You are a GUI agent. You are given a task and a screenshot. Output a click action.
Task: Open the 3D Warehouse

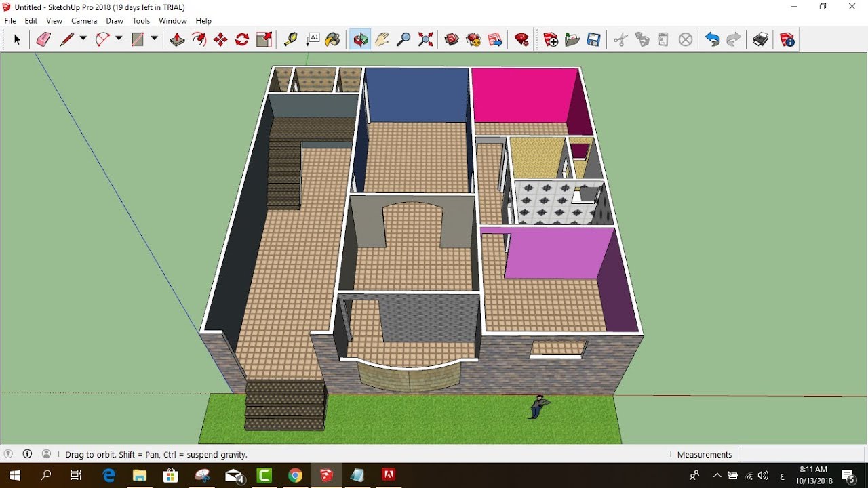452,40
